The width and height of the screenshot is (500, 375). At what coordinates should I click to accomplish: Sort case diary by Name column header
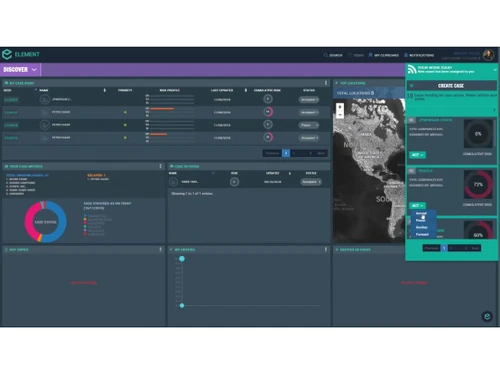[44, 90]
